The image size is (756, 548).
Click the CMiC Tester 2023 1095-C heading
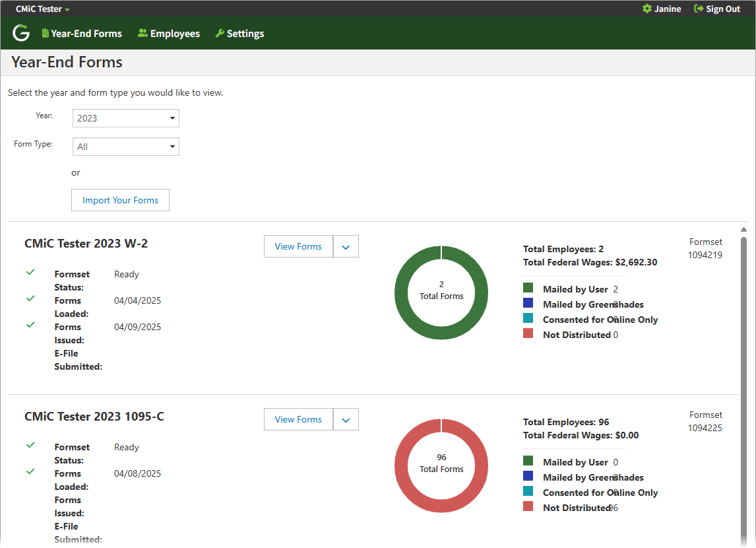(94, 417)
